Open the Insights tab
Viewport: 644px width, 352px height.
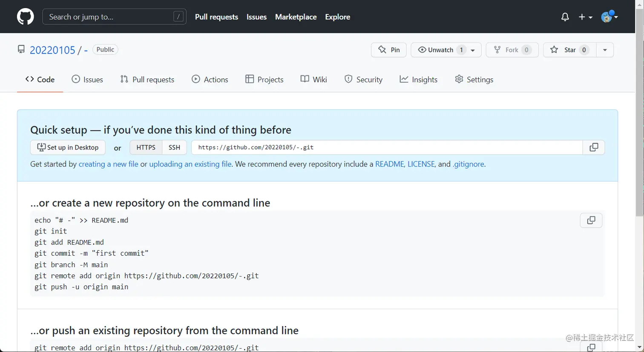click(419, 80)
